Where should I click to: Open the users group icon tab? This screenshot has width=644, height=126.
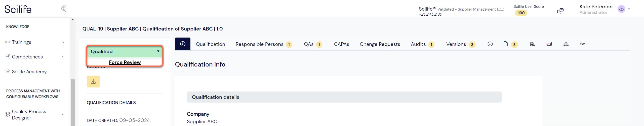[532, 44]
